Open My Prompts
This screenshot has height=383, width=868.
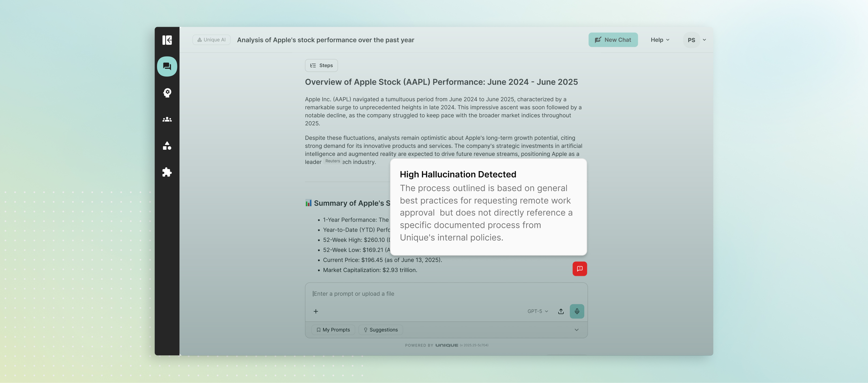[333, 330]
